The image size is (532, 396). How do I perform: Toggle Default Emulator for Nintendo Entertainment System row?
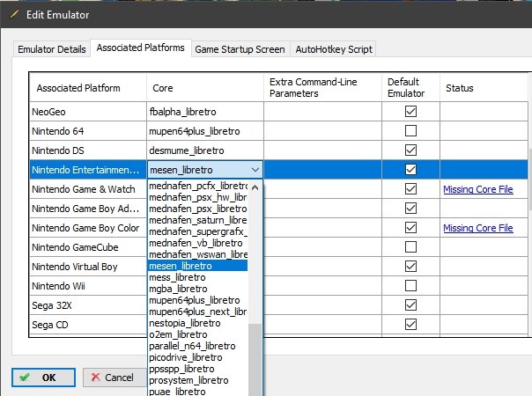click(410, 169)
